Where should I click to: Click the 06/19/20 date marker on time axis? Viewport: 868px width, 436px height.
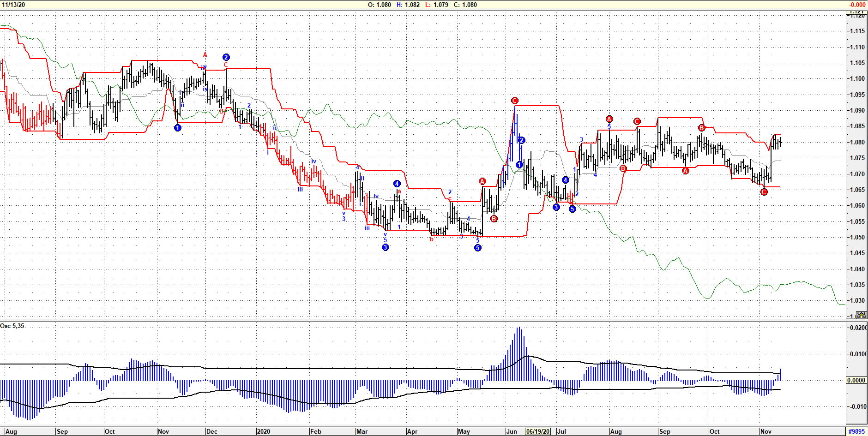(x=538, y=431)
